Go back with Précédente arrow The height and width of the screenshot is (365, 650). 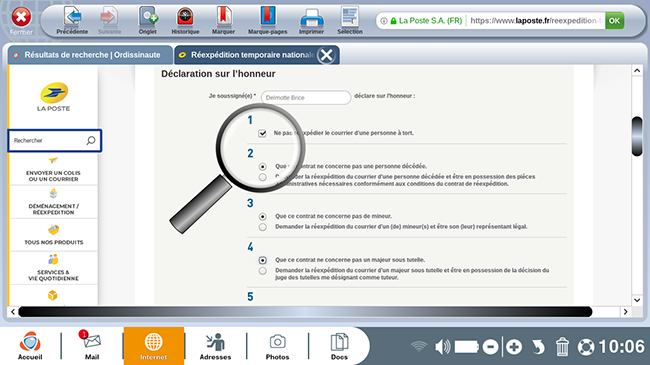coord(73,17)
